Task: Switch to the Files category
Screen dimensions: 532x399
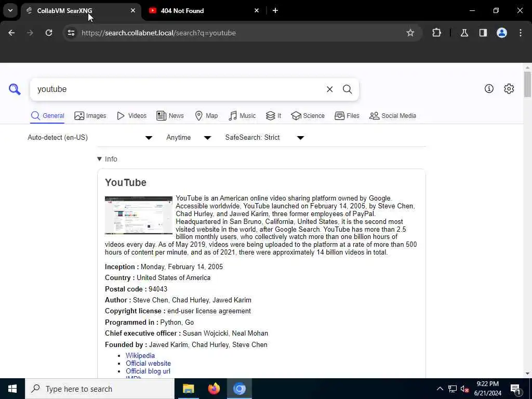Action: [347, 116]
